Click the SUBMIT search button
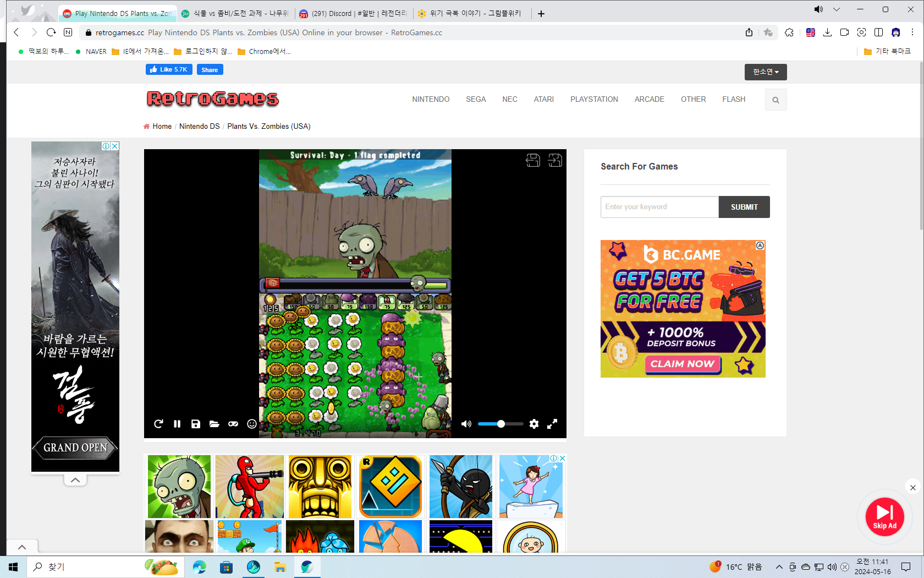Screen dimensions: 924x578 [x=744, y=207]
